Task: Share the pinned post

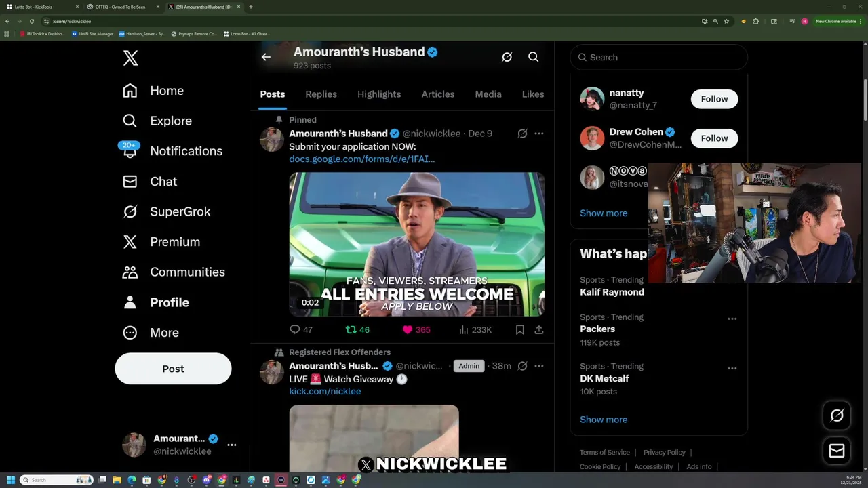Action: pyautogui.click(x=538, y=330)
